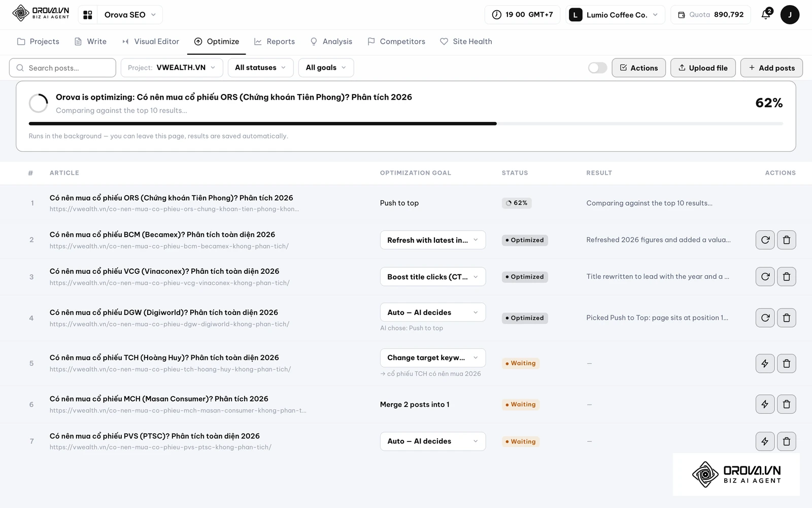Click the STATUS column header

coord(515,173)
